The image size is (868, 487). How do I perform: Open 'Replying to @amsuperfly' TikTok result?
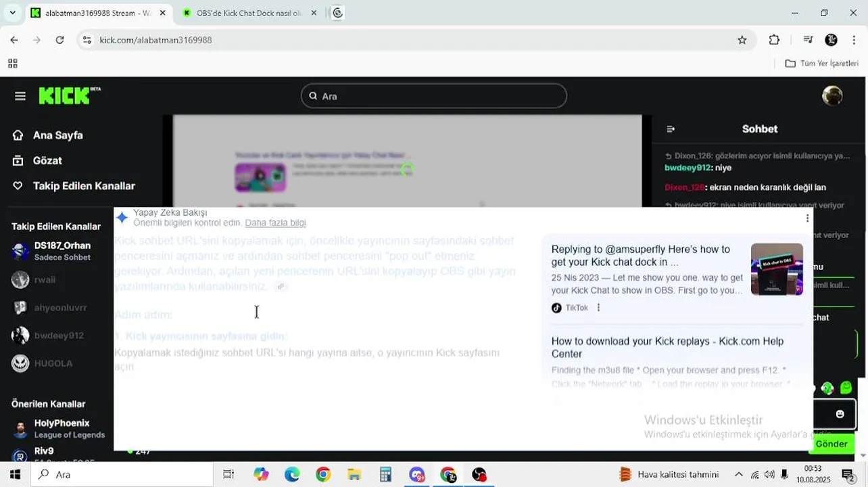(x=640, y=256)
